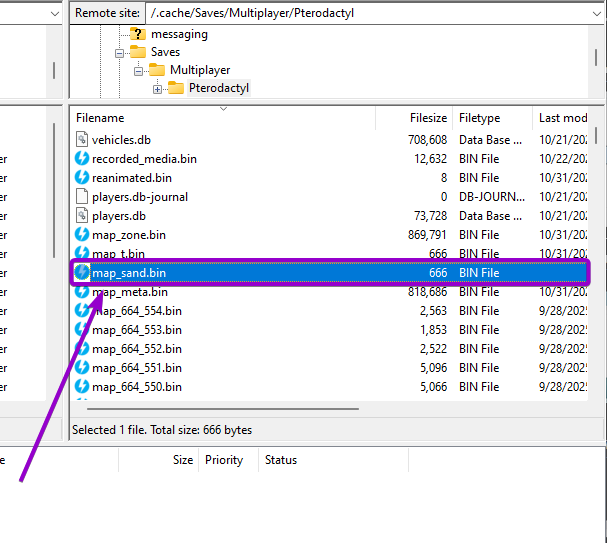
Task: Click the remote tree vertical scrollbar
Action: click(596, 58)
